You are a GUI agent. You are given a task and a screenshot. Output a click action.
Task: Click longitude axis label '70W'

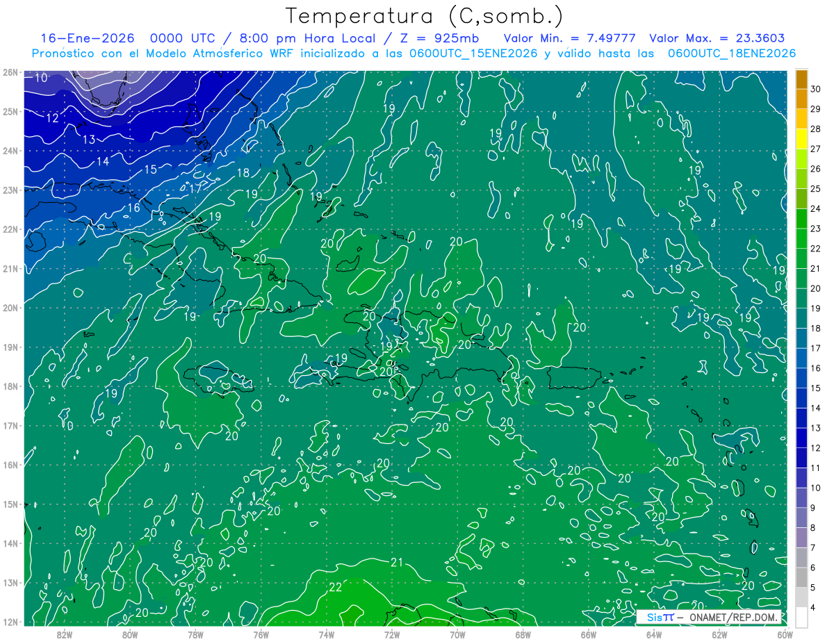[457, 634]
